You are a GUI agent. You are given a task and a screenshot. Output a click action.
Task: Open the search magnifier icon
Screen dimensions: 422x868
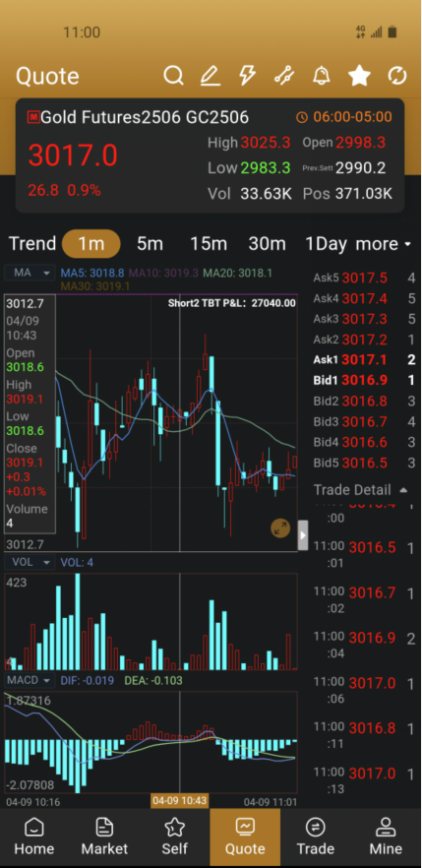coord(174,75)
